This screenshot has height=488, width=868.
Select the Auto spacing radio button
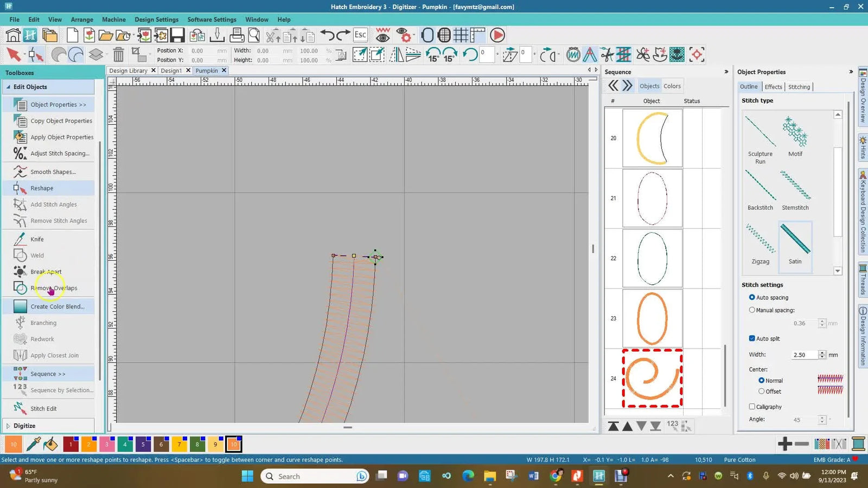pos(752,297)
